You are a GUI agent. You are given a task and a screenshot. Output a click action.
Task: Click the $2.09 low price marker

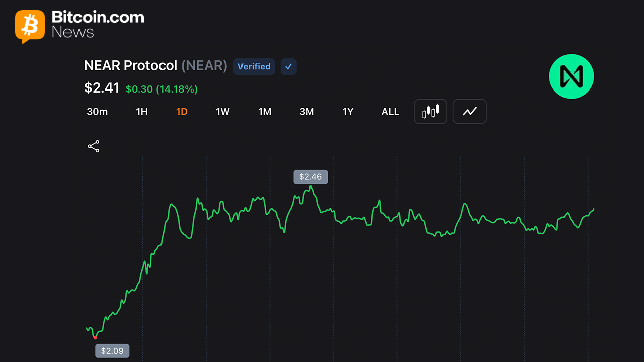[112, 351]
